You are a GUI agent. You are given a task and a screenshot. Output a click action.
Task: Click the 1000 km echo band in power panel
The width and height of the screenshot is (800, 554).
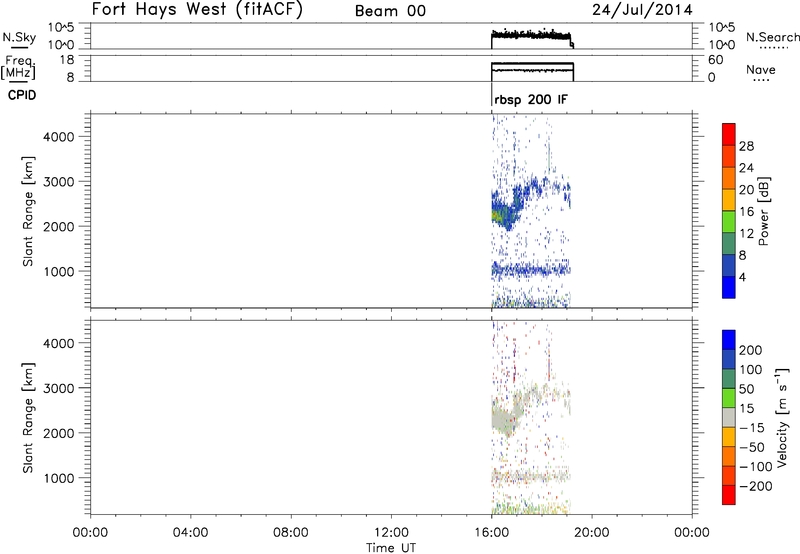pyautogui.click(x=531, y=270)
